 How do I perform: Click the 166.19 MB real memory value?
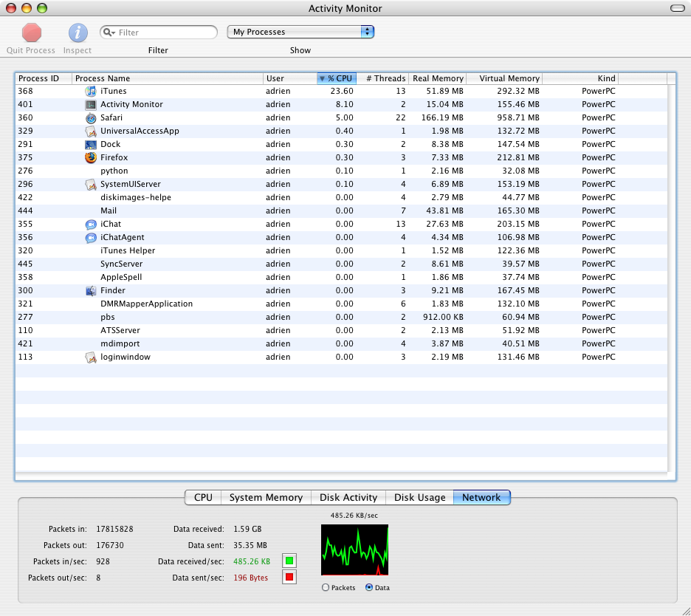(442, 117)
